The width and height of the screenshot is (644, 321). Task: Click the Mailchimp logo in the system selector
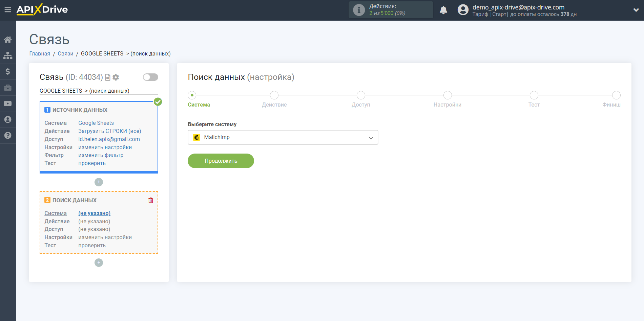[x=196, y=137]
